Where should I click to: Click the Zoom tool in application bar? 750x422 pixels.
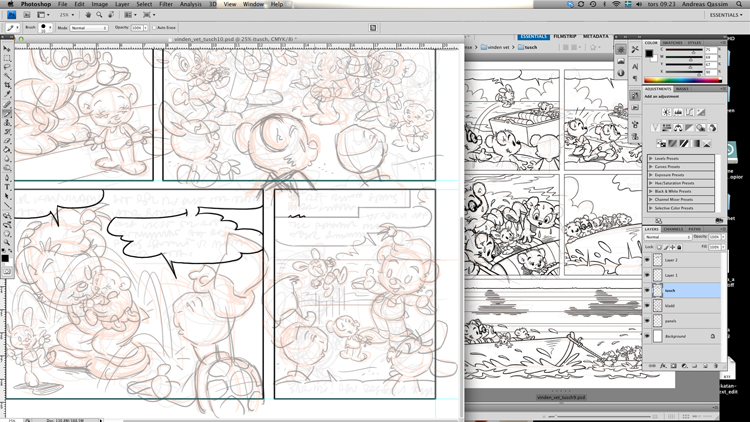99,15
